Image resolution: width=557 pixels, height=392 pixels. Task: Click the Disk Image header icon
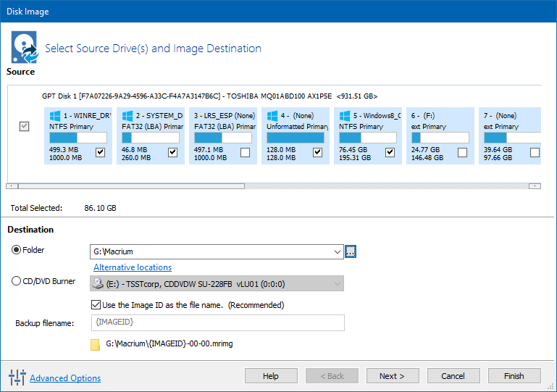click(x=23, y=47)
